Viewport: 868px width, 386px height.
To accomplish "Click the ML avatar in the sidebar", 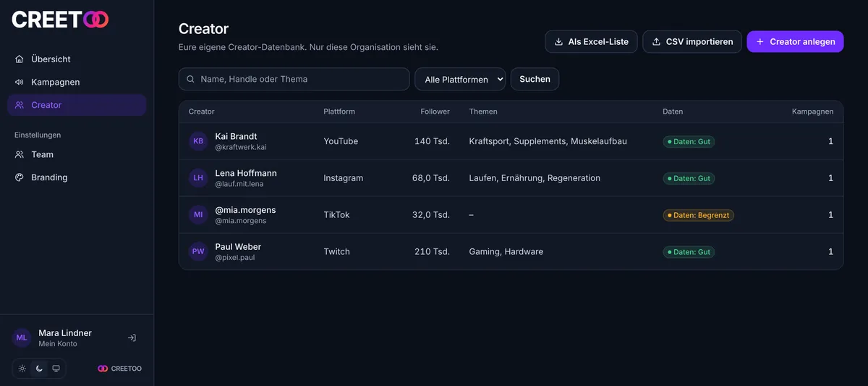I will (22, 338).
